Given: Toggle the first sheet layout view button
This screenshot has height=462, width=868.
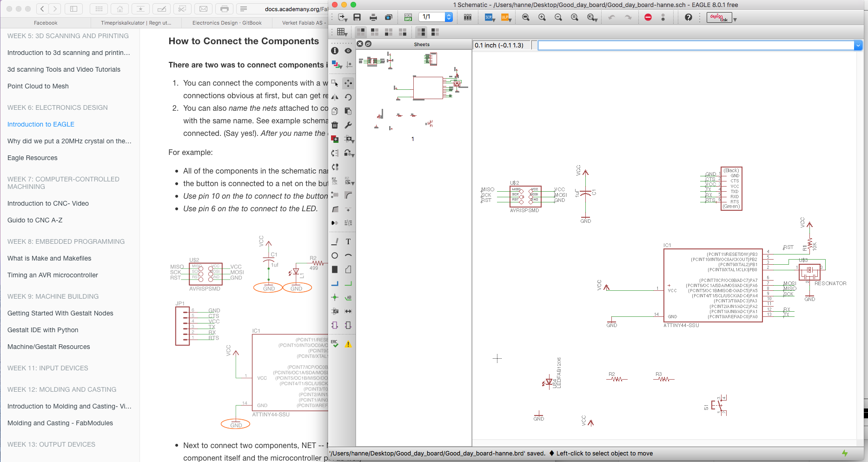Looking at the screenshot, I should (x=361, y=32).
